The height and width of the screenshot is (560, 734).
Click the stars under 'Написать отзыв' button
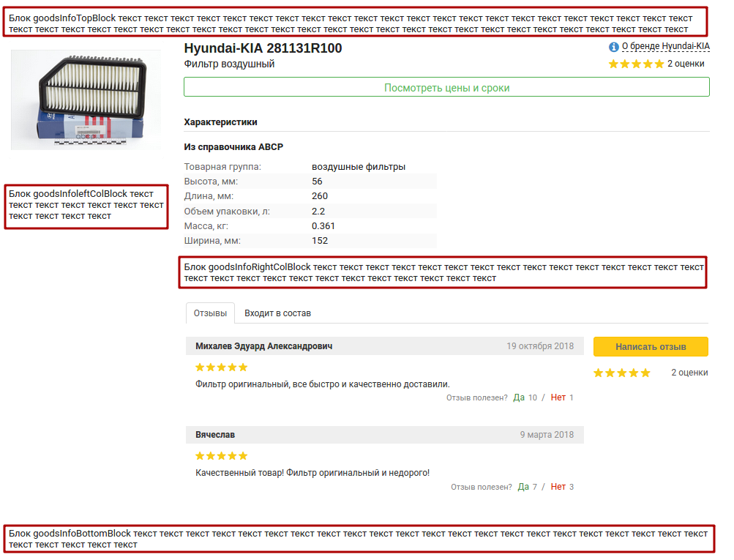pyautogui.click(x=621, y=373)
